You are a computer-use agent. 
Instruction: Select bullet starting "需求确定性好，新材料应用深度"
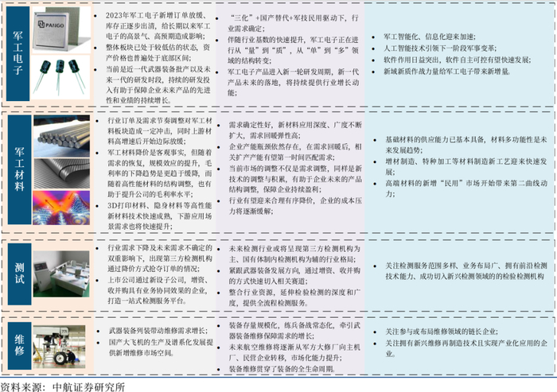[x=295, y=130]
